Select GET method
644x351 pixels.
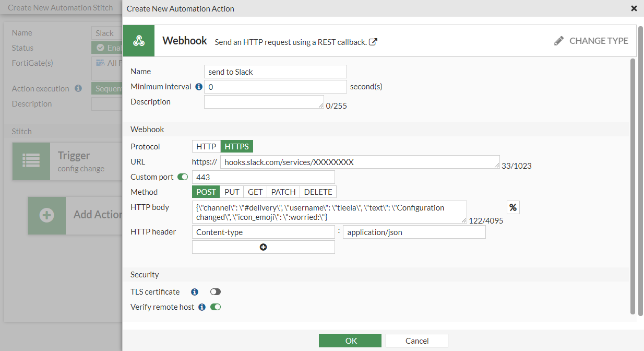click(255, 192)
